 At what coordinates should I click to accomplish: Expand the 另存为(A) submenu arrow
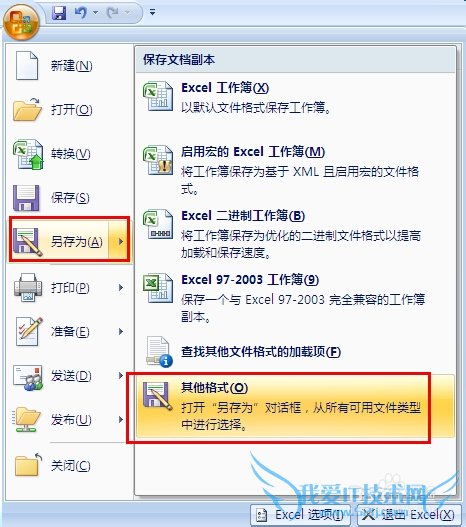point(120,241)
